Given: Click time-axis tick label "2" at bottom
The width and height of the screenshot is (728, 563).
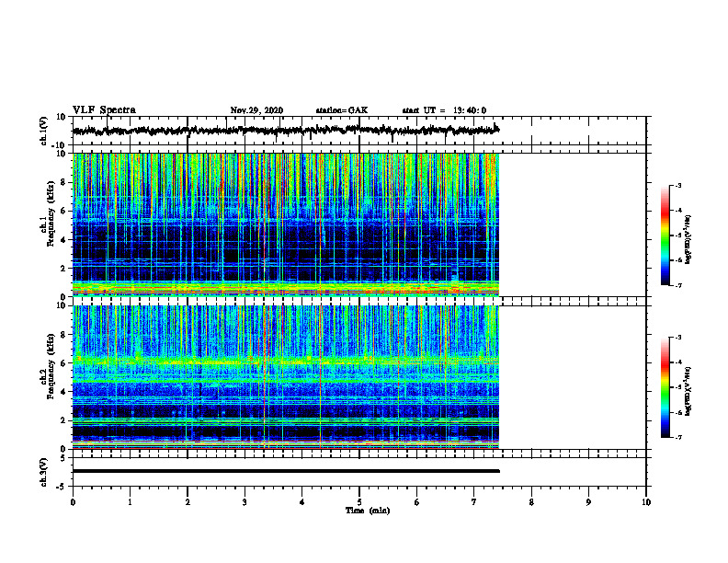Looking at the screenshot, I should 188,502.
